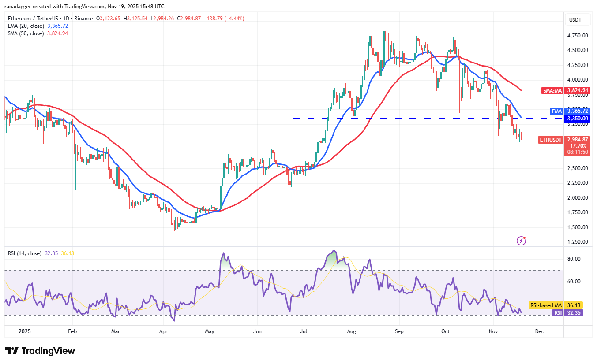Click the red countdown timer under the ETHUSDT tag
This screenshot has height=364, width=597.
click(x=577, y=152)
